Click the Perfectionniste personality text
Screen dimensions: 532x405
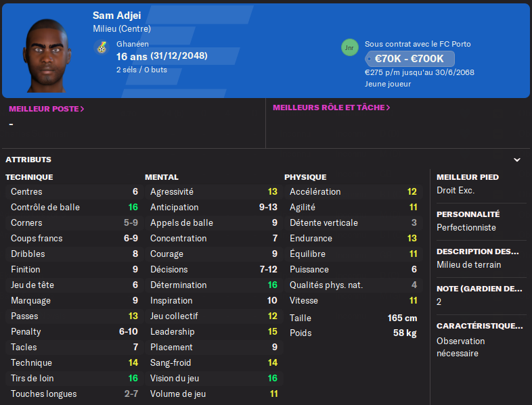466,227
